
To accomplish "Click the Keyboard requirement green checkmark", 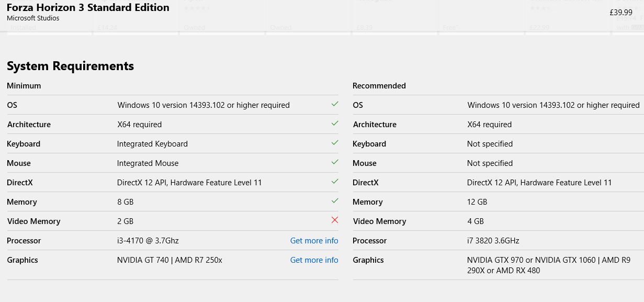I will [x=334, y=143].
